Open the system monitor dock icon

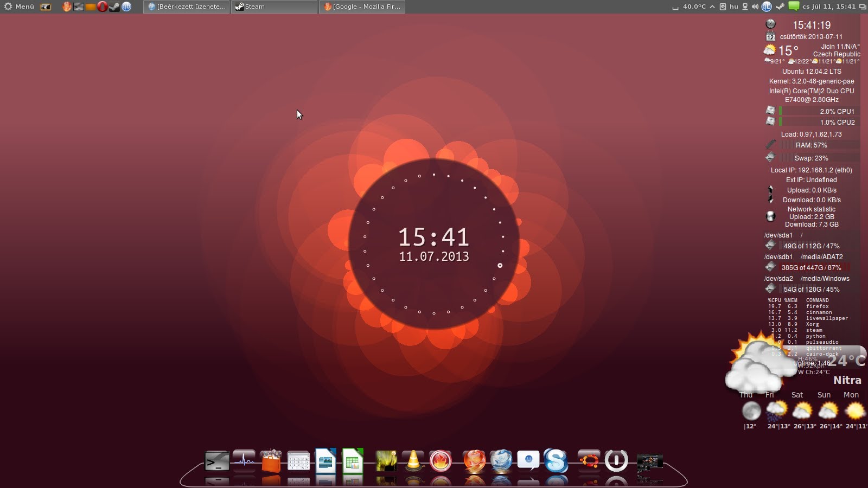pyautogui.click(x=244, y=461)
